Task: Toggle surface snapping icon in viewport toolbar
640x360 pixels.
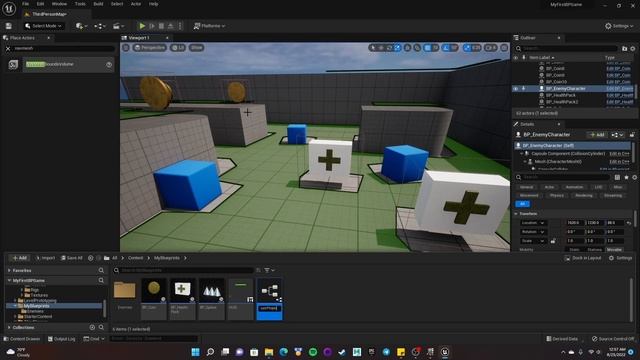Action: (417, 48)
